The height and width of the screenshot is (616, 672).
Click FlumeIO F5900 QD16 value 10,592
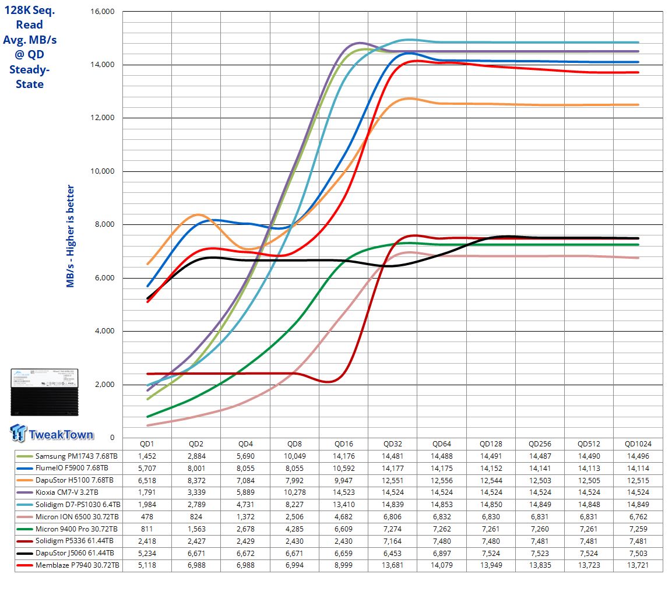pos(344,469)
